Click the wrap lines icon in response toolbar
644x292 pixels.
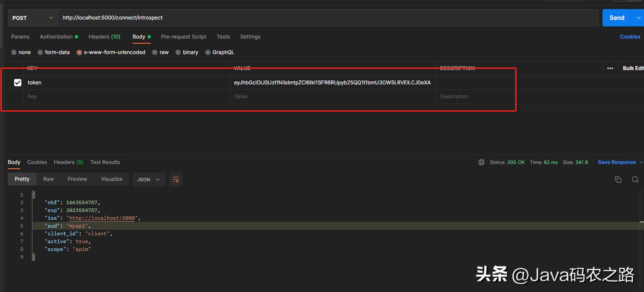pos(175,180)
